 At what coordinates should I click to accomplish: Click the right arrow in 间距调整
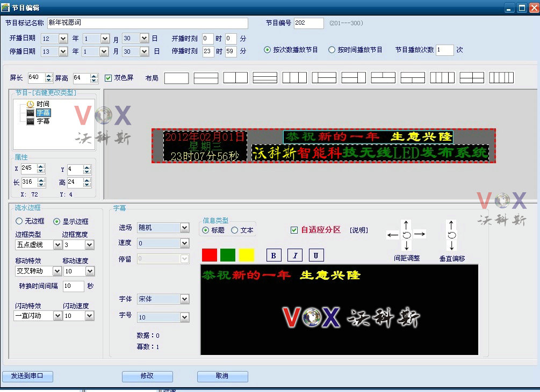pos(420,234)
